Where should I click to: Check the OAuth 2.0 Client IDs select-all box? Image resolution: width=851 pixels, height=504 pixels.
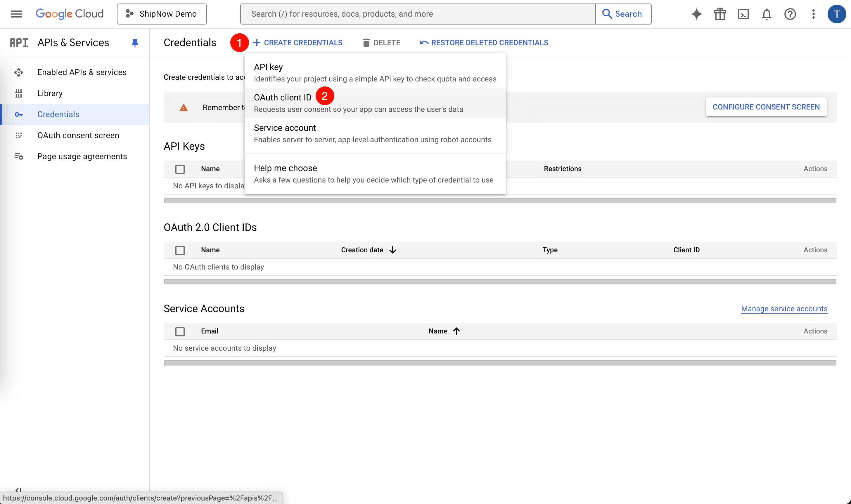click(180, 250)
